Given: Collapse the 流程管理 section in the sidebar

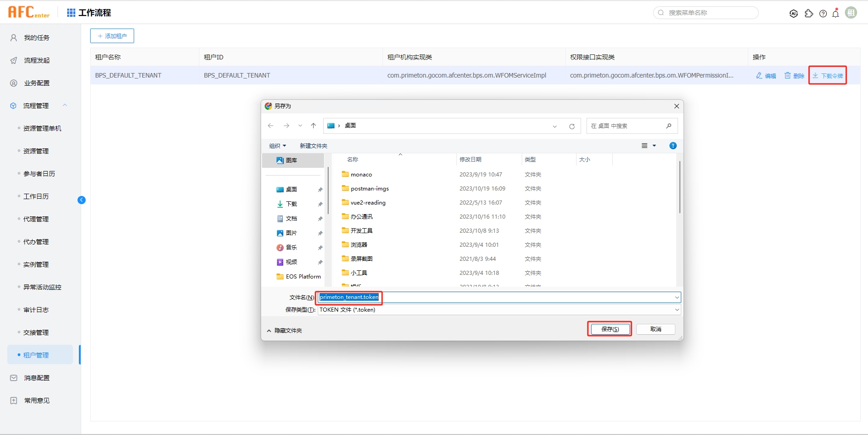Looking at the screenshot, I should point(65,105).
